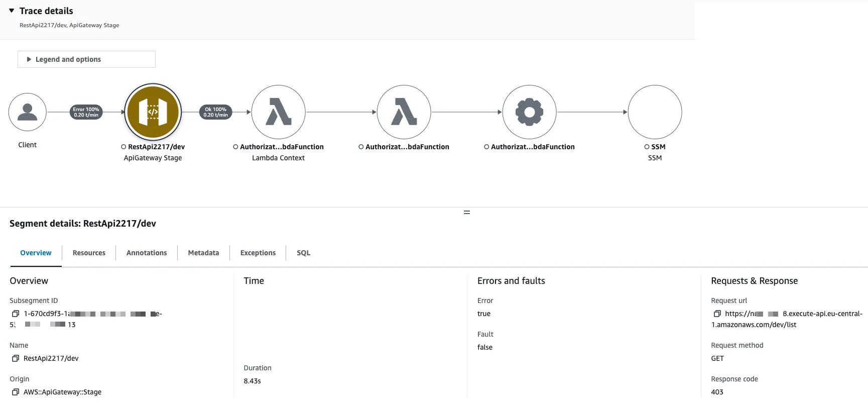
Task: Click the Lambda Context label
Action: pyautogui.click(x=278, y=158)
